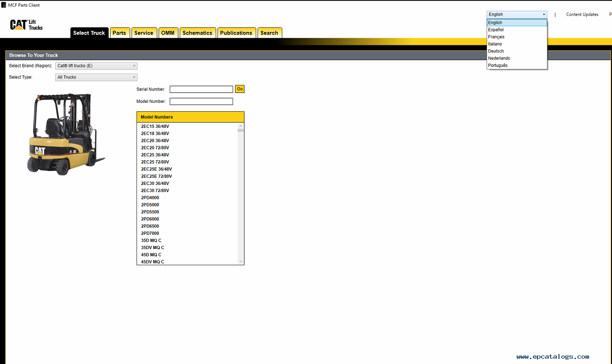Select model 2PD4000
This screenshot has height=364, width=612.
click(150, 198)
